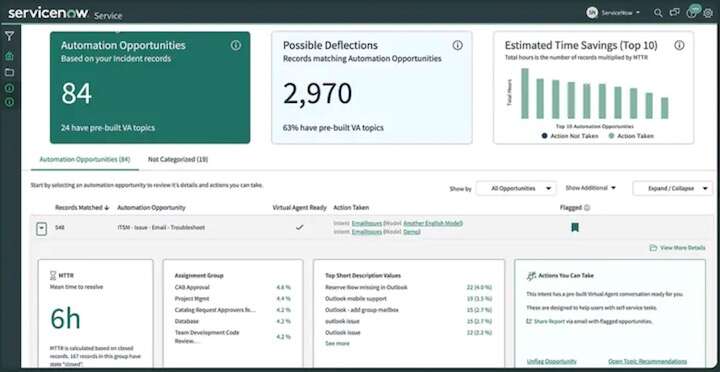
Task: Open the Expand / Collapse dropdown
Action: pyautogui.click(x=672, y=188)
